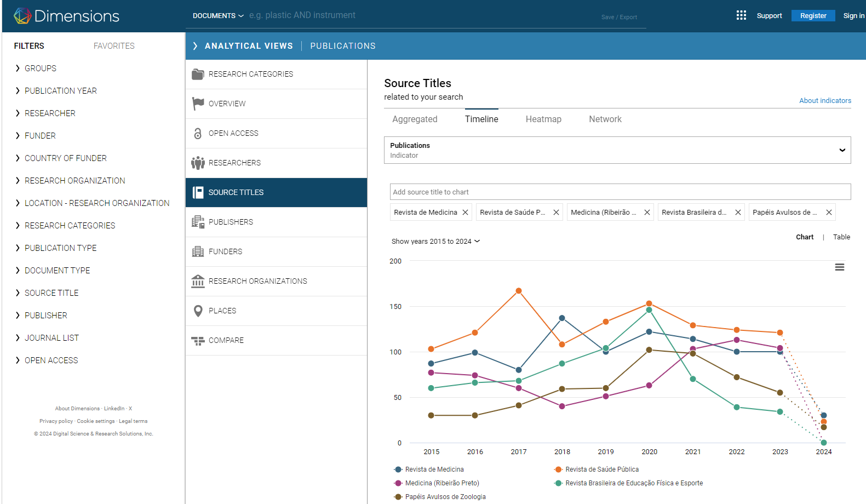This screenshot has height=504, width=866.
Task: Toggle Papéis Avulsos de Zoologia legend series
Action: coord(440,497)
